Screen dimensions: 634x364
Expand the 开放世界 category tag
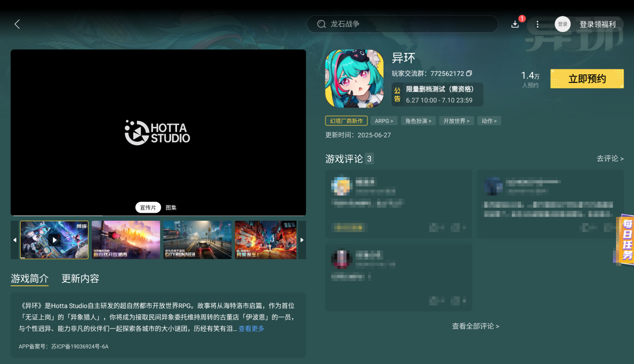(x=455, y=121)
